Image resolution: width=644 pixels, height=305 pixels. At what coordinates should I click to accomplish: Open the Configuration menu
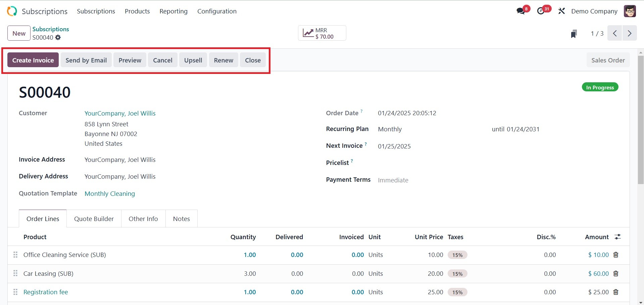(217, 11)
